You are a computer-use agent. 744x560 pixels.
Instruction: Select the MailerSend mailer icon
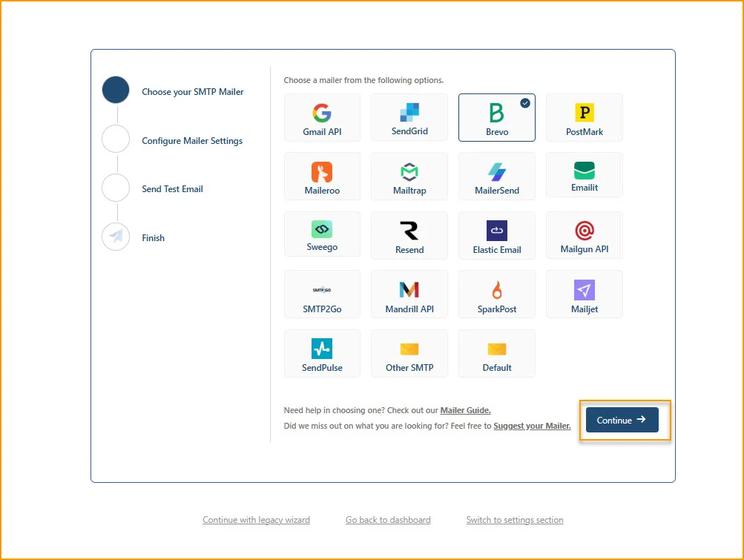click(x=496, y=172)
